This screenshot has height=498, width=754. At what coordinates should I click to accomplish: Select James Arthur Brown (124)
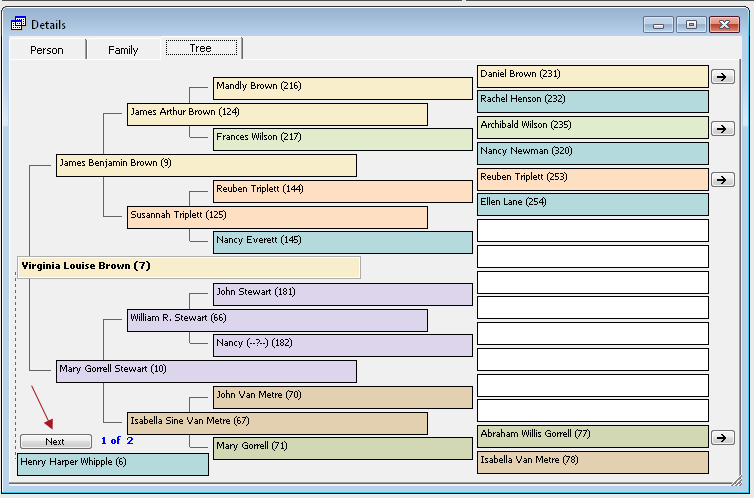(277, 114)
